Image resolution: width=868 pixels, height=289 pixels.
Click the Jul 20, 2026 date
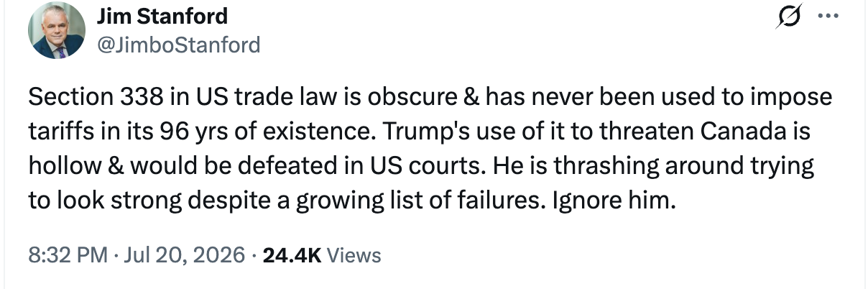[x=183, y=254]
